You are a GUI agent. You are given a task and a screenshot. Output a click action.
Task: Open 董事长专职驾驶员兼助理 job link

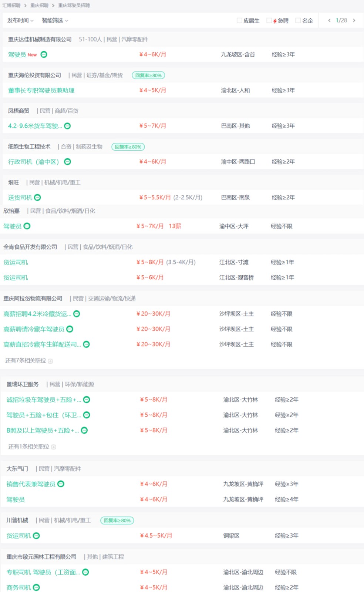41,90
